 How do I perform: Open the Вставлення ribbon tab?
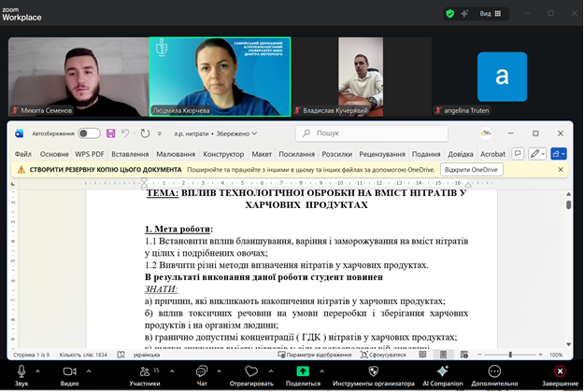pos(130,154)
